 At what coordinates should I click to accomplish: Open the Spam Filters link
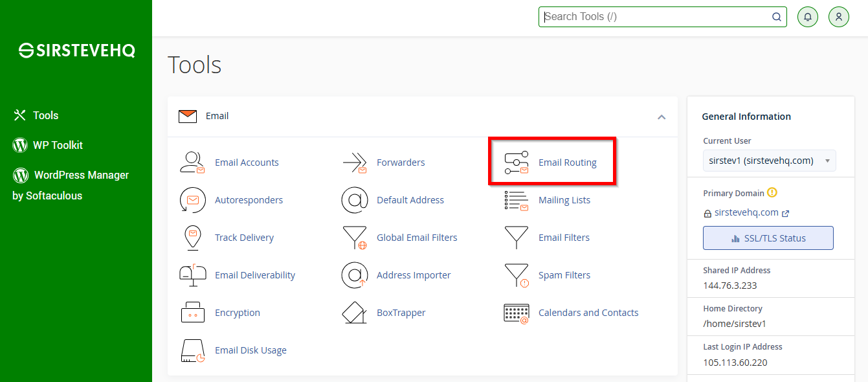pos(564,275)
